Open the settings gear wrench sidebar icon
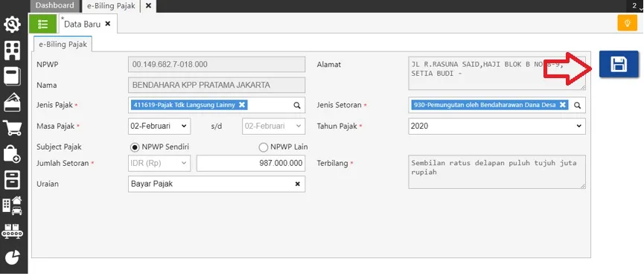This screenshot has height=276, width=644. point(13,25)
